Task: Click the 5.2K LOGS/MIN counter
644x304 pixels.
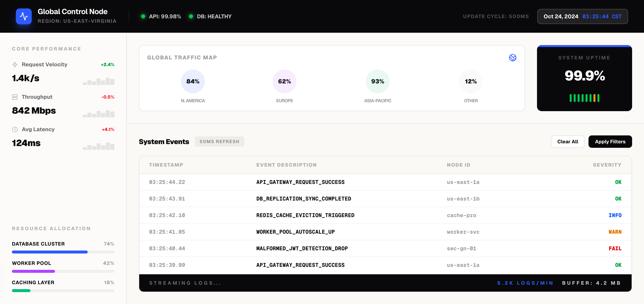Action: tap(525, 283)
